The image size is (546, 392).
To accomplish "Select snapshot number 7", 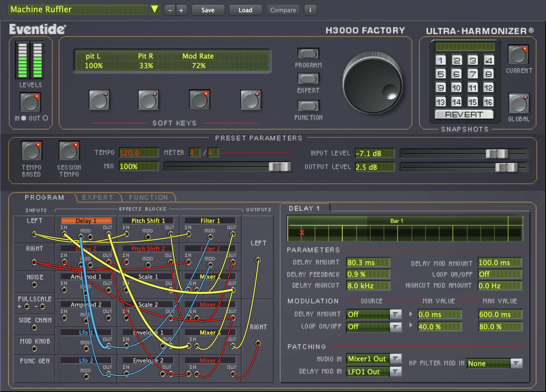I will [x=472, y=74].
